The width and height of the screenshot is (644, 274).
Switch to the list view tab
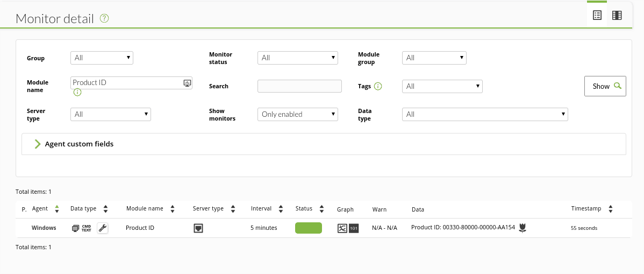click(x=597, y=15)
